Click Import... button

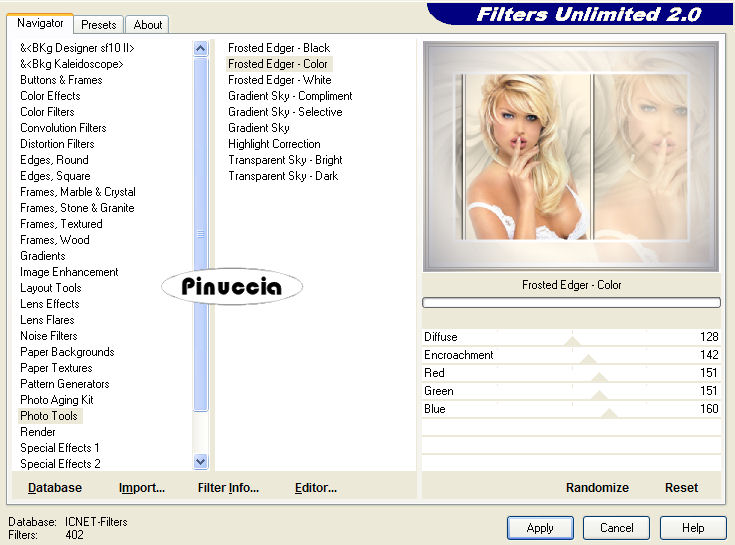pos(142,488)
